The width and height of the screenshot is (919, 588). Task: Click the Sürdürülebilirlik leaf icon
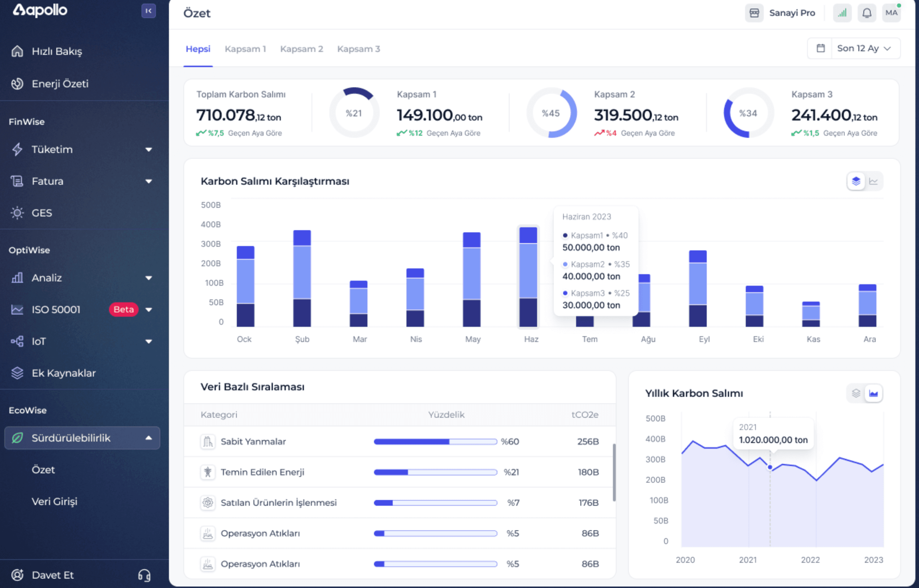point(17,438)
